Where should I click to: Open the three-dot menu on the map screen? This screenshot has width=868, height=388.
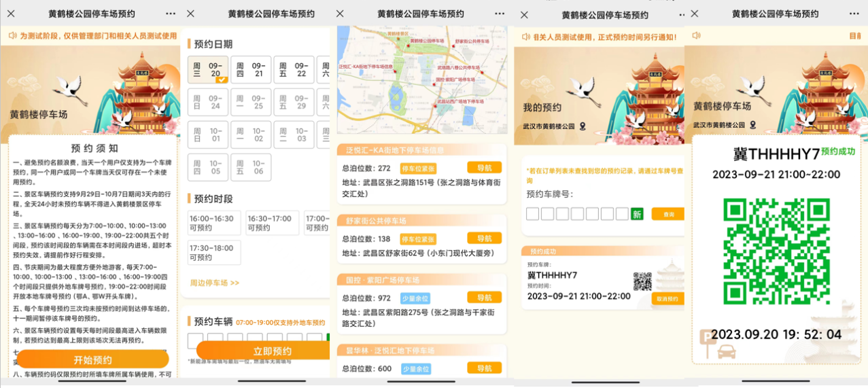(500, 14)
